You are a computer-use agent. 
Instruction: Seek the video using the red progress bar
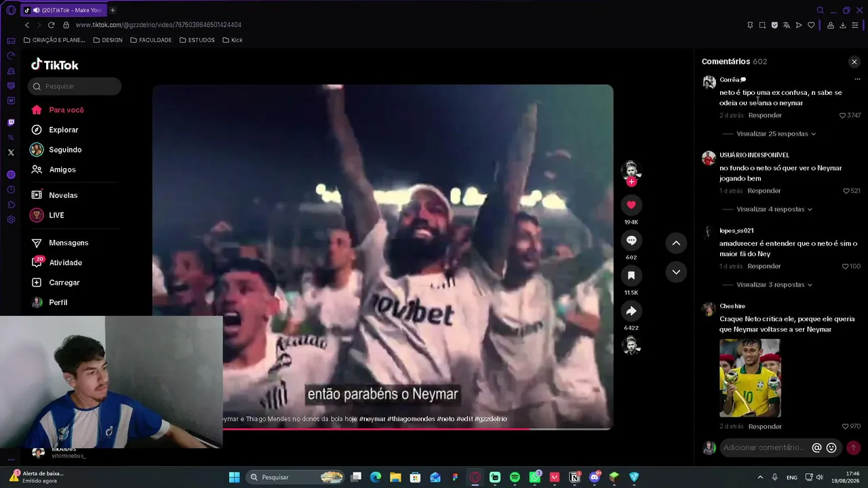pos(383,428)
